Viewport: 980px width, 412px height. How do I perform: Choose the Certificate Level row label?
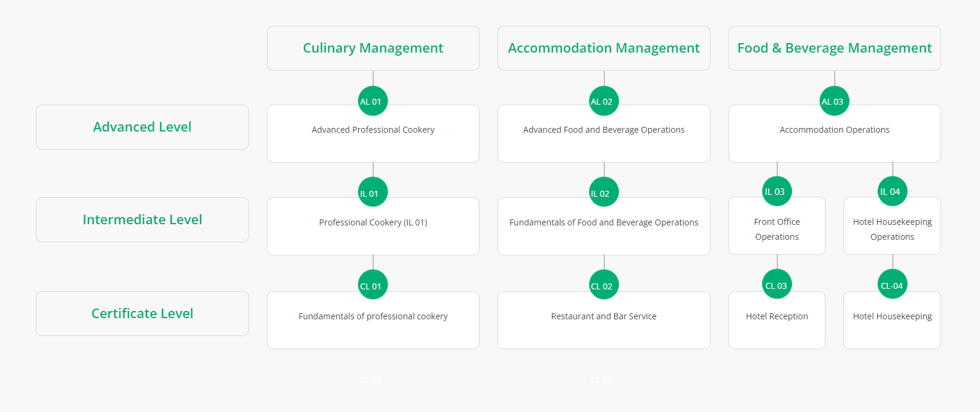[x=142, y=313]
